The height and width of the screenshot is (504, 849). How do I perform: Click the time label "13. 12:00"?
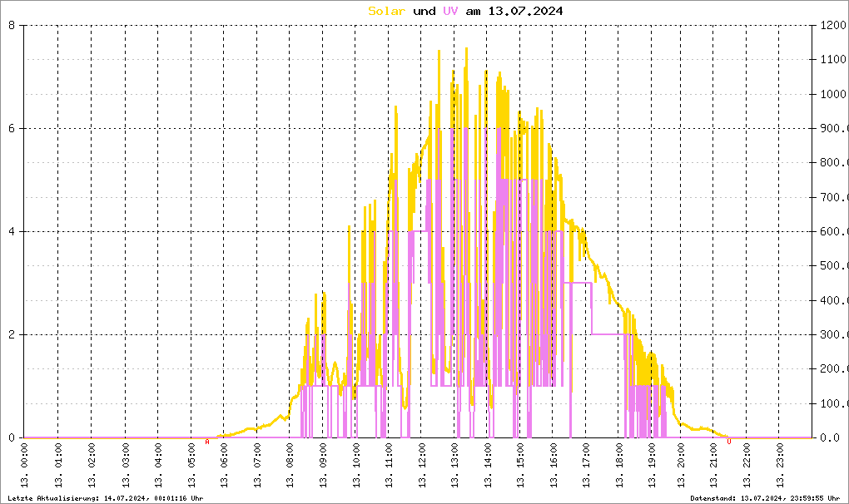coord(422,465)
